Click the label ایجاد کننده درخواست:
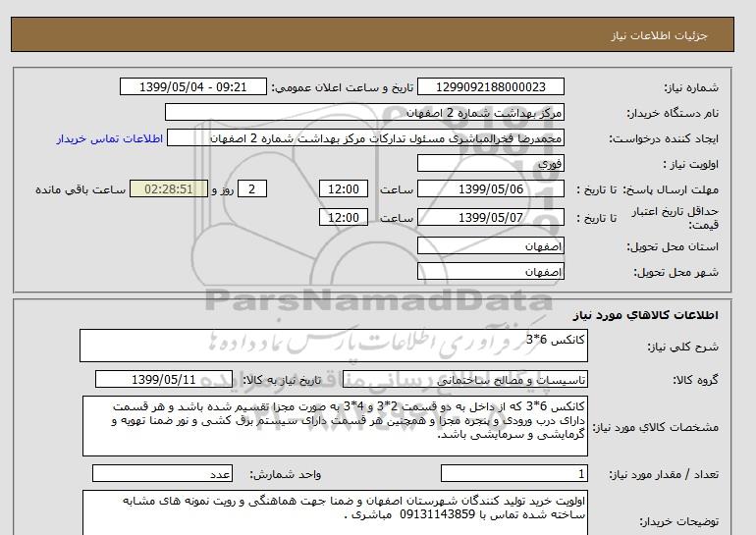The width and height of the screenshot is (756, 535). click(664, 138)
